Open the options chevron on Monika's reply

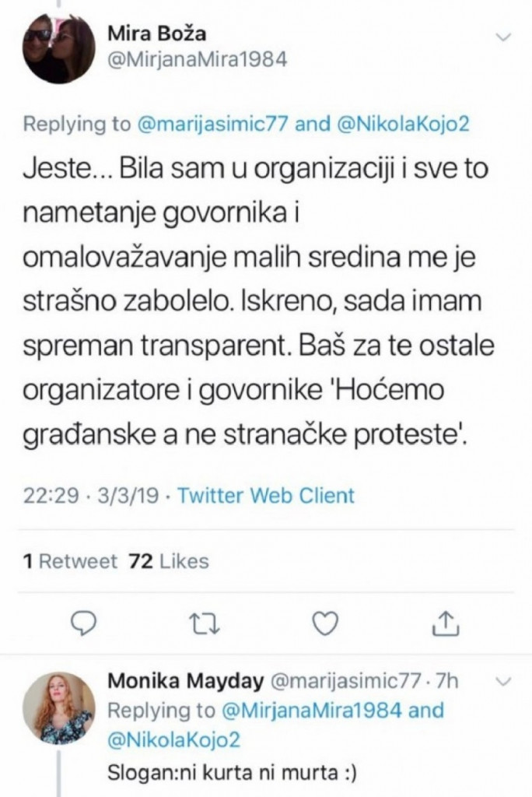[504, 679]
